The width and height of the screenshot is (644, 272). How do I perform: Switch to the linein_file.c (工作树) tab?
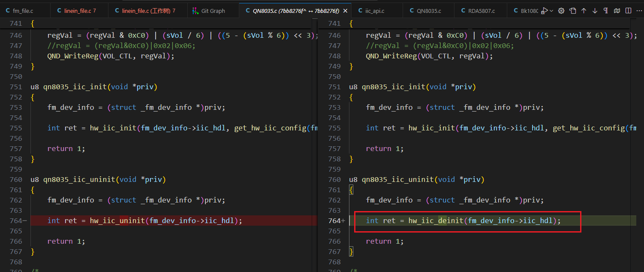148,11
